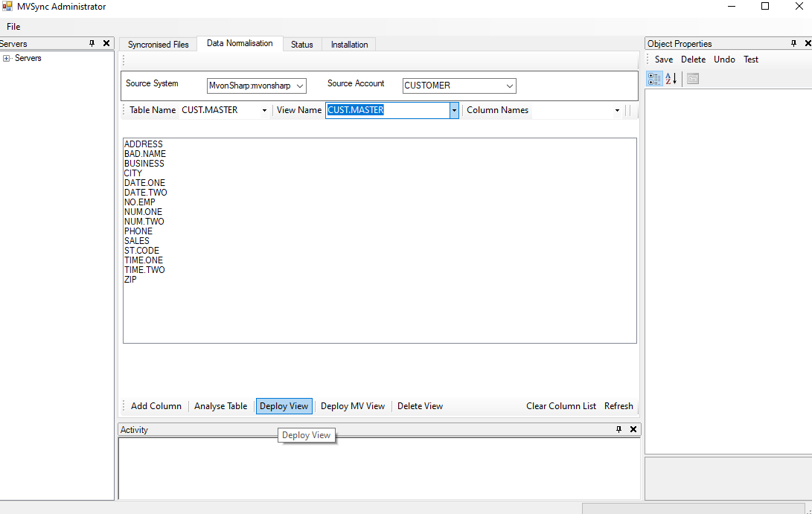812x514 pixels.
Task: Open the Source System dropdown
Action: coord(300,86)
